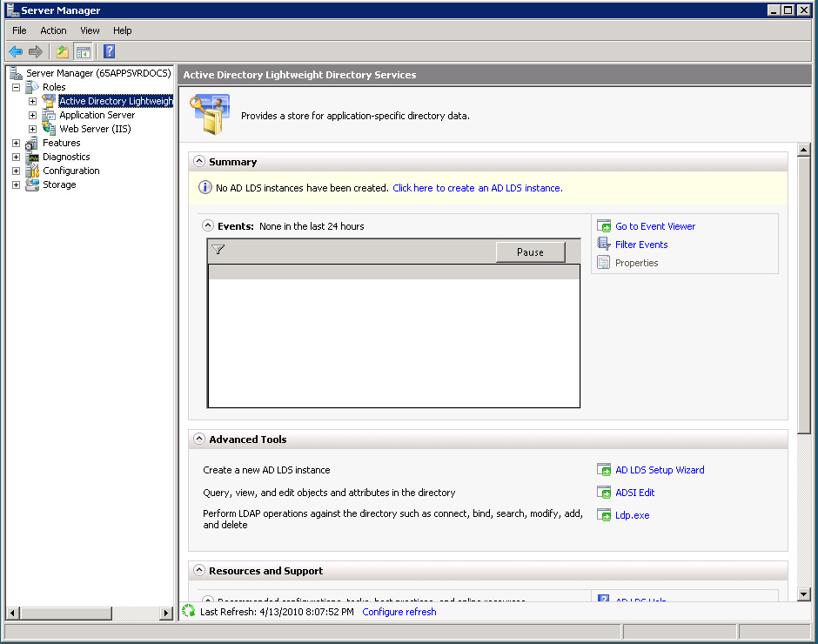Toggle the Show/Hide Console Tree icon
The height and width of the screenshot is (644, 818).
click(83, 51)
